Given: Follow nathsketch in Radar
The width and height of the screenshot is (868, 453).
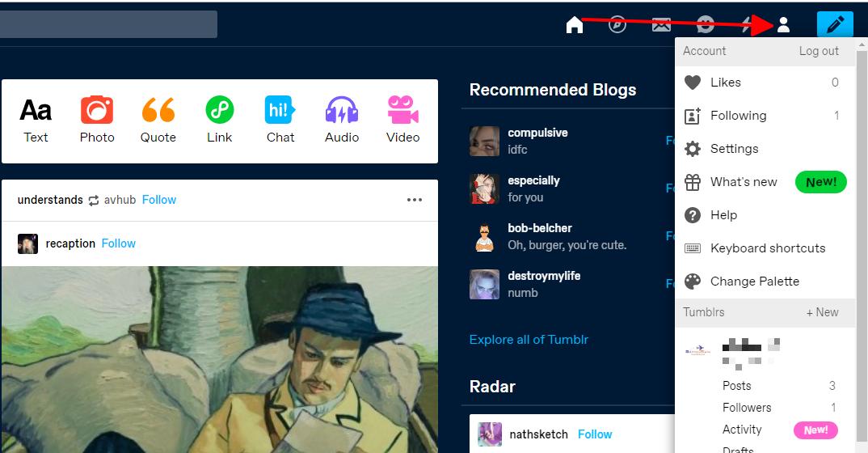Looking at the screenshot, I should [595, 434].
